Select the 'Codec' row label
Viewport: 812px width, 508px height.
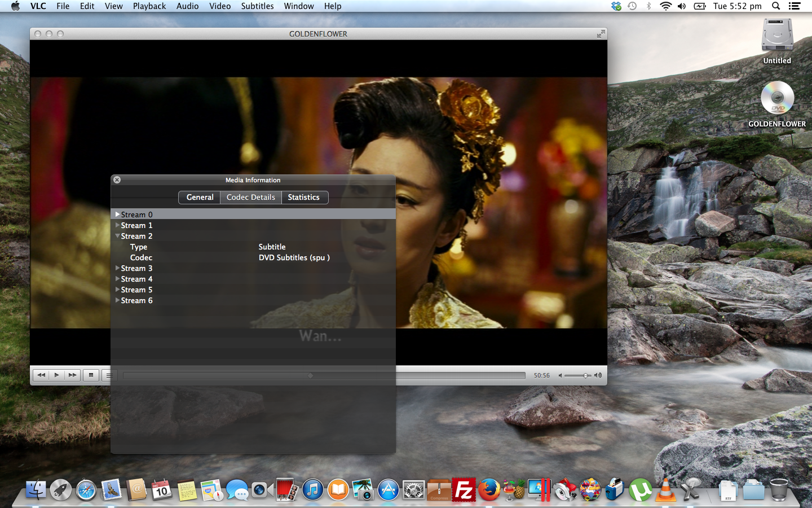[141, 257]
